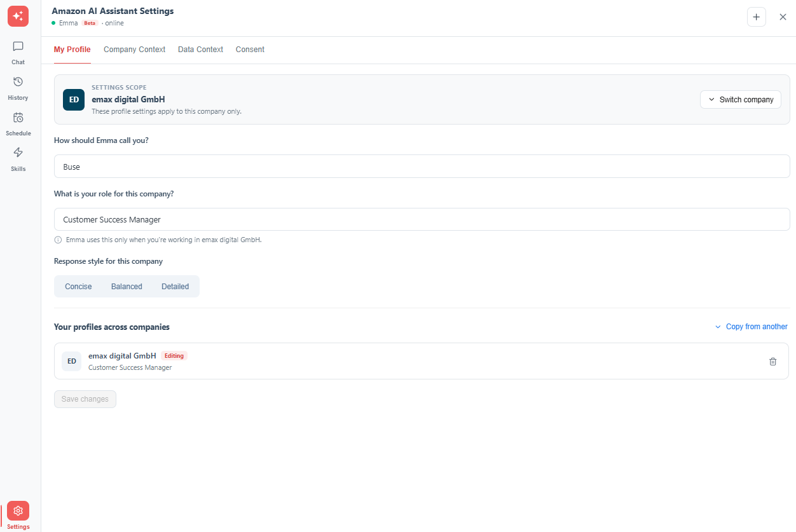Viewport: 796px width, 532px height.
Task: Click the ED company avatar in Settings Scope
Action: coord(74,100)
